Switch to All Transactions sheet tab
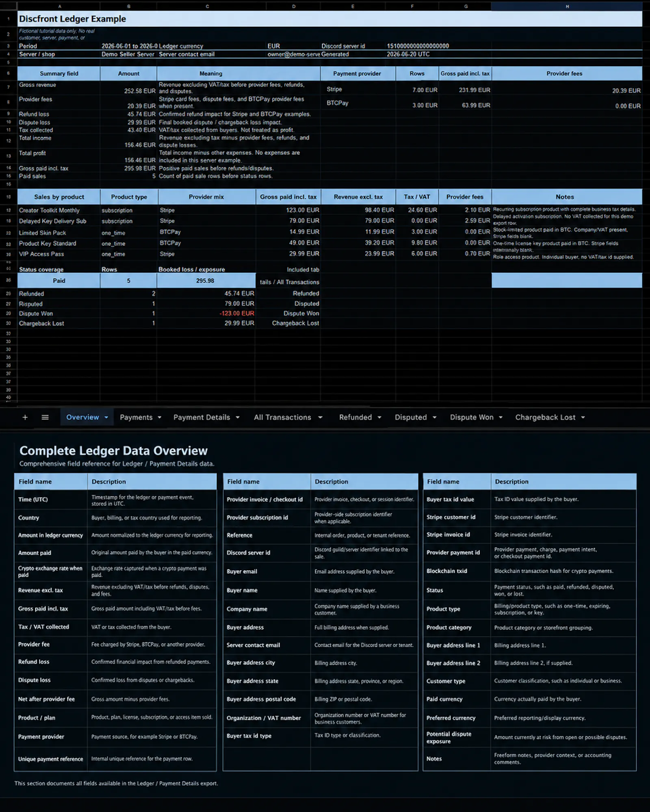 point(282,417)
